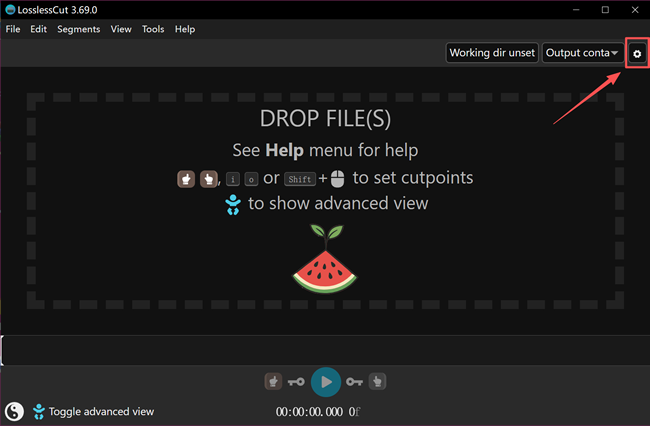Toggle dark mode yin-yang icon
This screenshot has height=426, width=650.
click(14, 411)
